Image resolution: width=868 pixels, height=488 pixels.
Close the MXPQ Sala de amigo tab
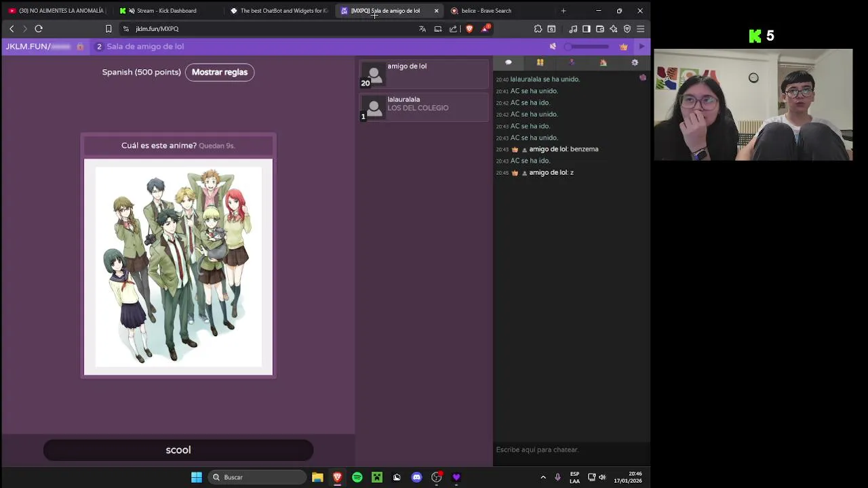pos(436,11)
